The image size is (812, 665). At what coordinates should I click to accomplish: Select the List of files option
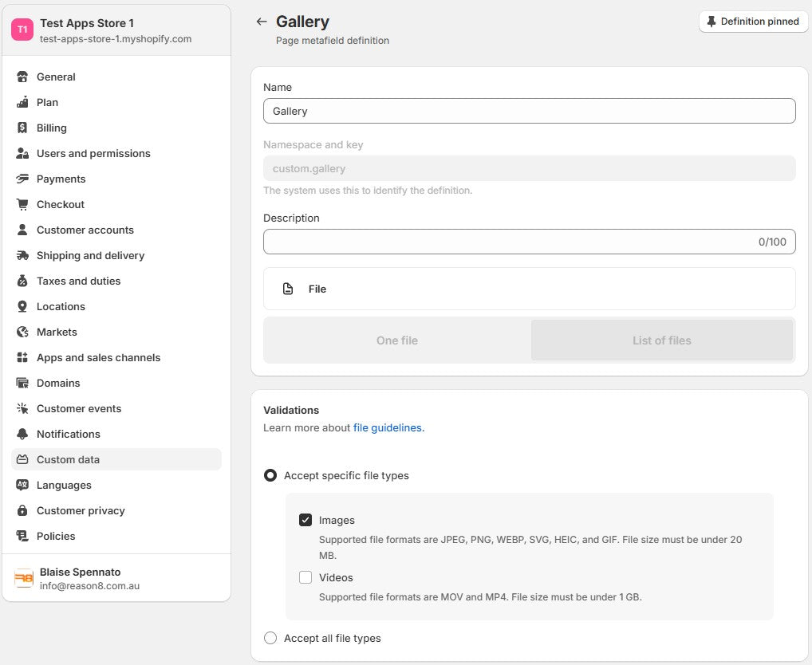click(x=661, y=340)
